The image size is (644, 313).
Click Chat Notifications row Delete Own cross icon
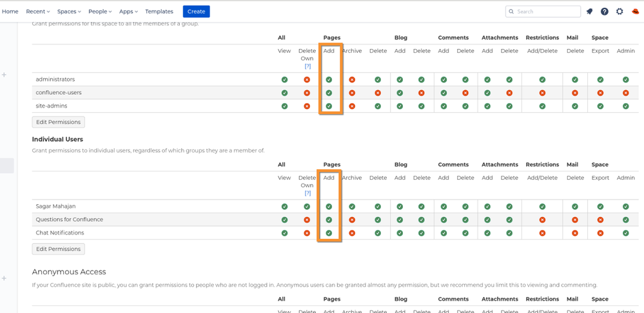click(x=307, y=233)
